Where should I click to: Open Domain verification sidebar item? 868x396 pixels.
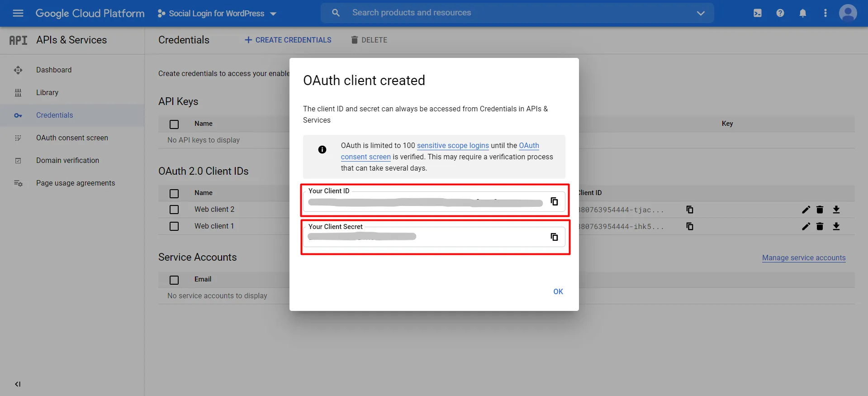67,160
